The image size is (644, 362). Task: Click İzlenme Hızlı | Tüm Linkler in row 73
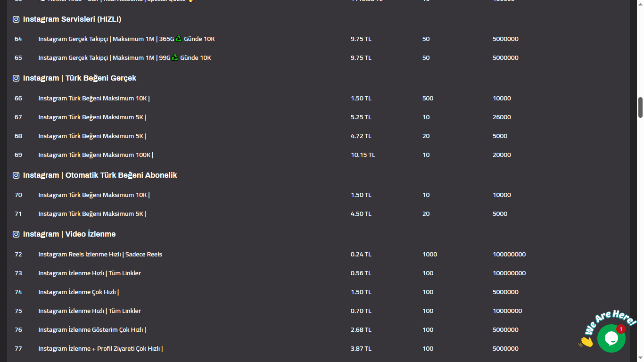click(90, 273)
